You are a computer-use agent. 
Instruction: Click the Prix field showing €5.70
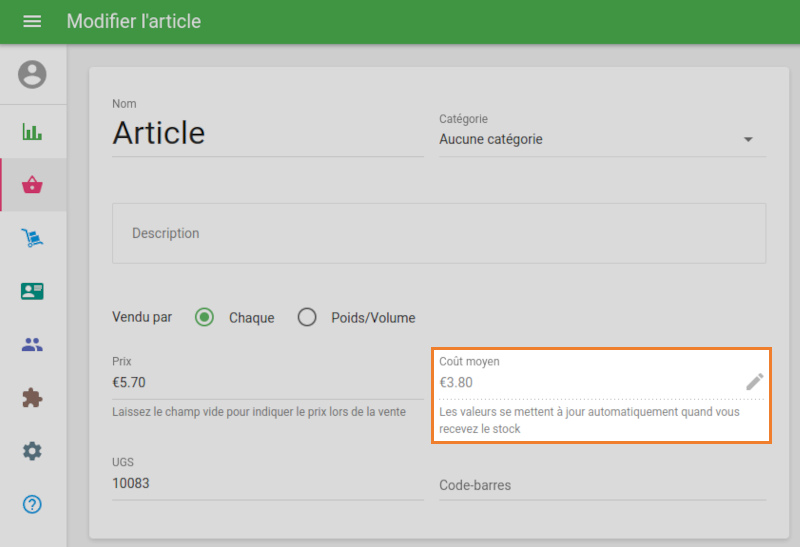coord(267,382)
